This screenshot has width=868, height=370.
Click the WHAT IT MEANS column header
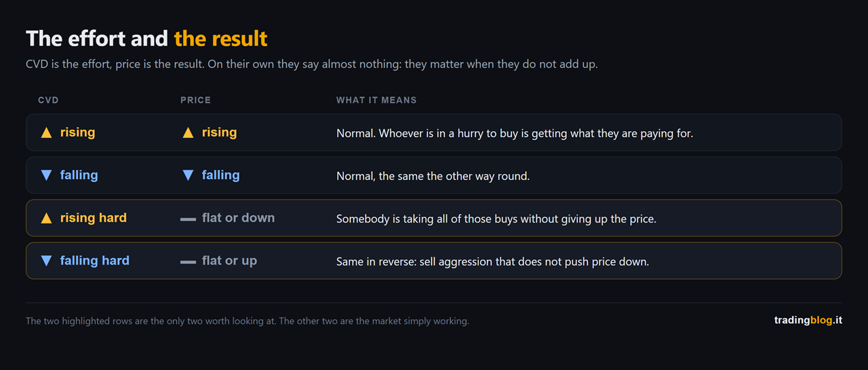376,100
